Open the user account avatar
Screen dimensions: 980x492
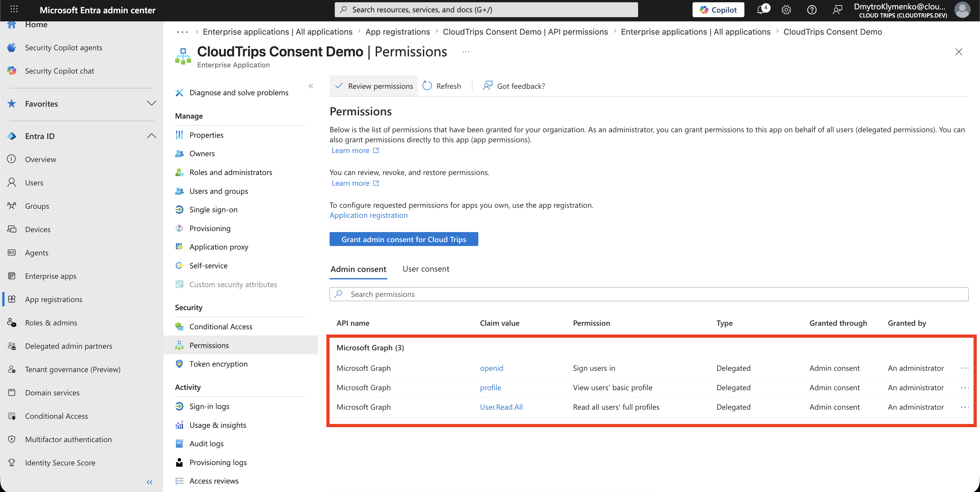point(962,10)
